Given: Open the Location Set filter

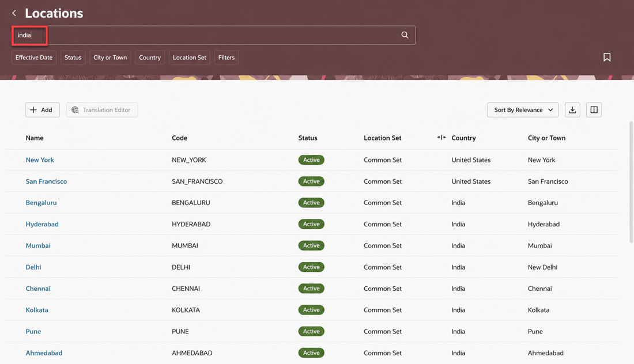Looking at the screenshot, I should (189, 58).
